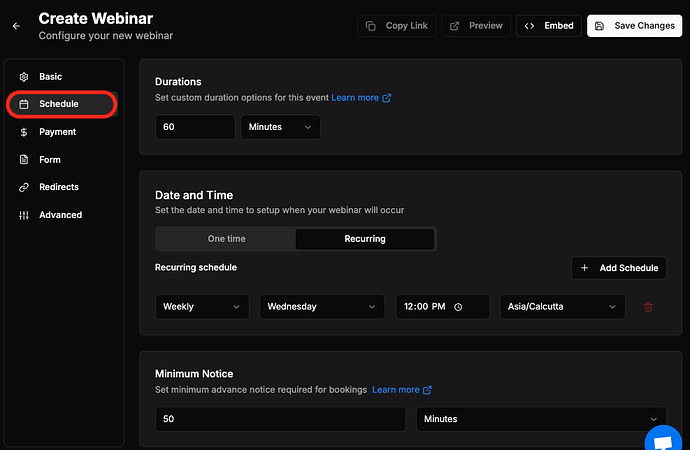Click the gear icon next to Basic
Image resolution: width=690 pixels, height=450 pixels.
click(x=24, y=77)
